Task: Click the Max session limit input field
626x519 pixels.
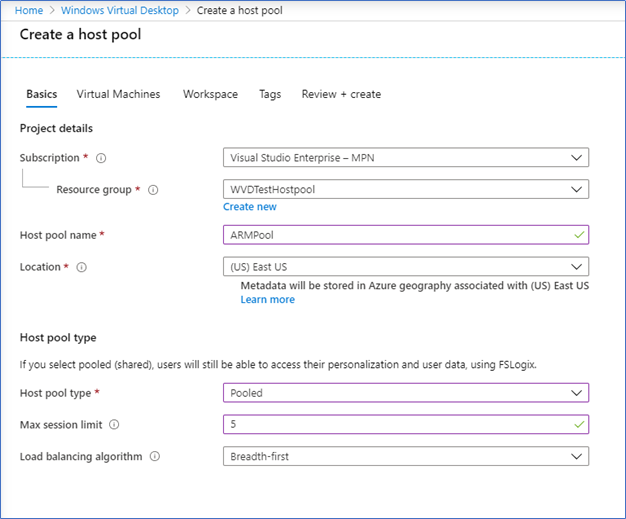Action: [406, 424]
